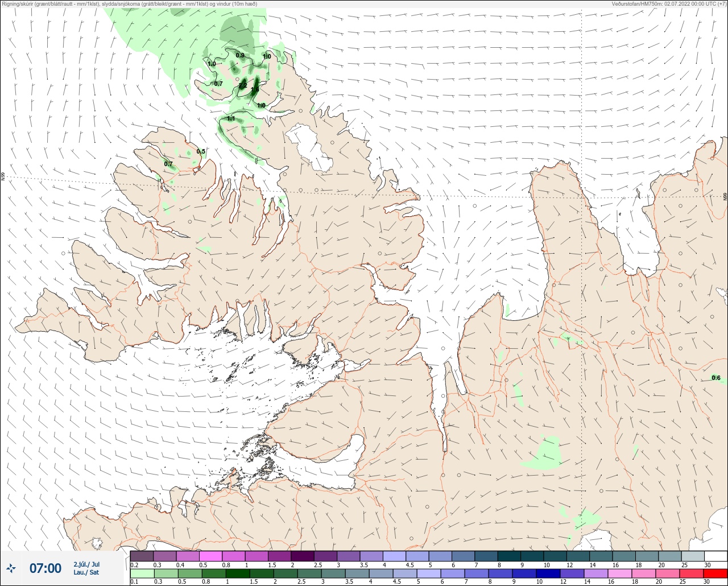Select the mauve 0.2 swatch in upper legend
728x586 pixels.
142,556
